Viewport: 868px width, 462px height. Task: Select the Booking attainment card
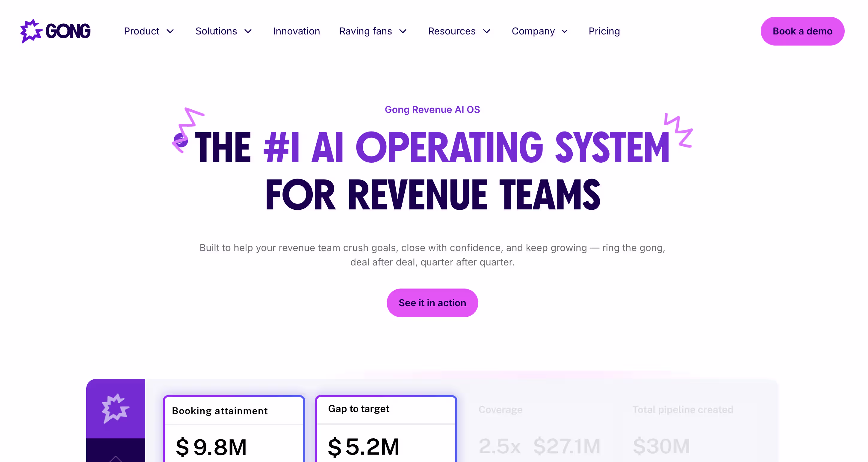coord(234,428)
